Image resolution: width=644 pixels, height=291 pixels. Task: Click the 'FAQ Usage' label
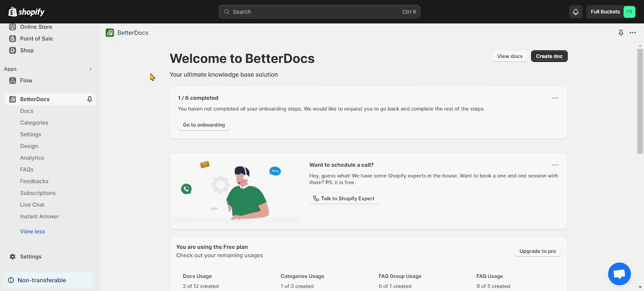click(x=489, y=276)
